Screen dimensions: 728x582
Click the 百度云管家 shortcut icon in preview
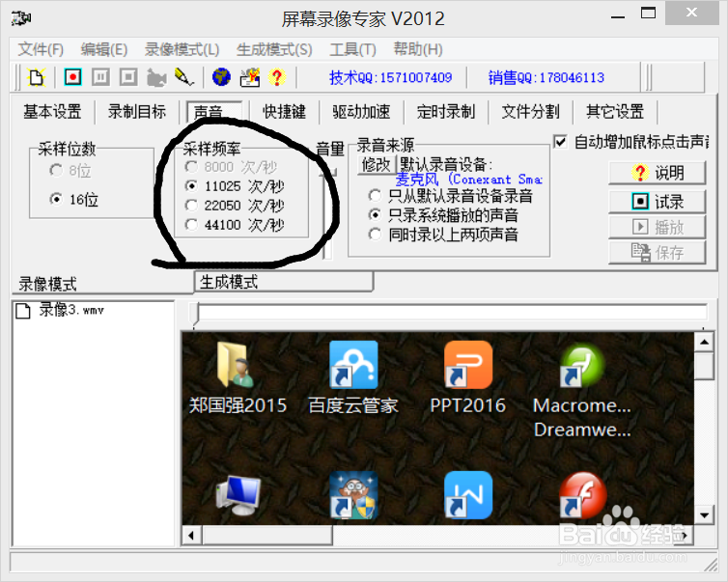(353, 365)
